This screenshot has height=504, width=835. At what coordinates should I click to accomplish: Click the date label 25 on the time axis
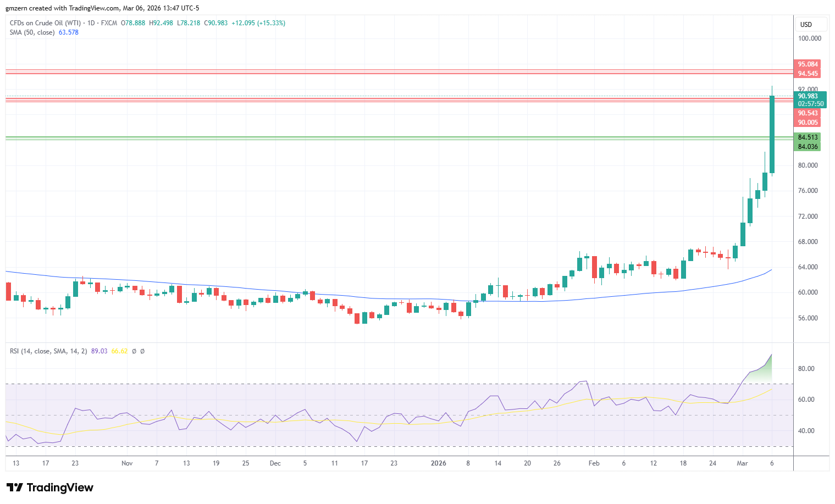tap(246, 463)
